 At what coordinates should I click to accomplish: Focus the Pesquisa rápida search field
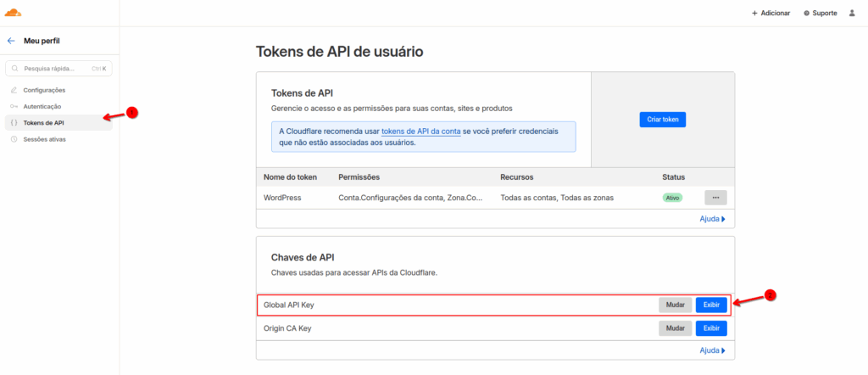51,69
